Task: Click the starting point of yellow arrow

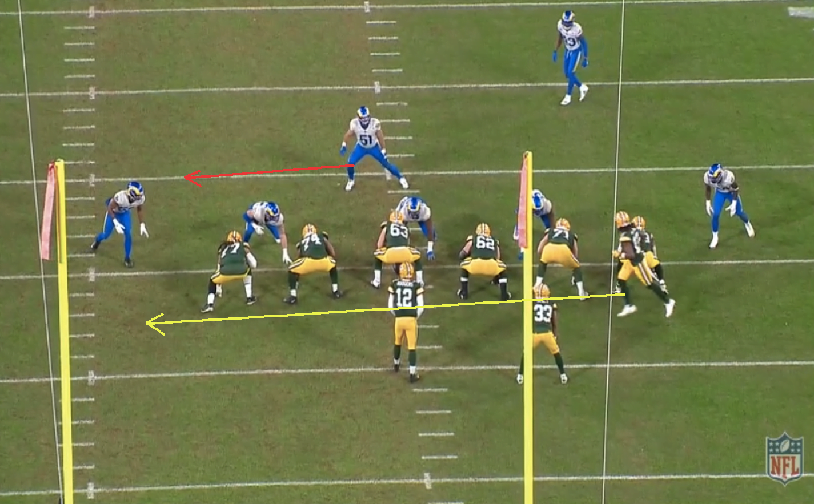Action: [x=624, y=295]
